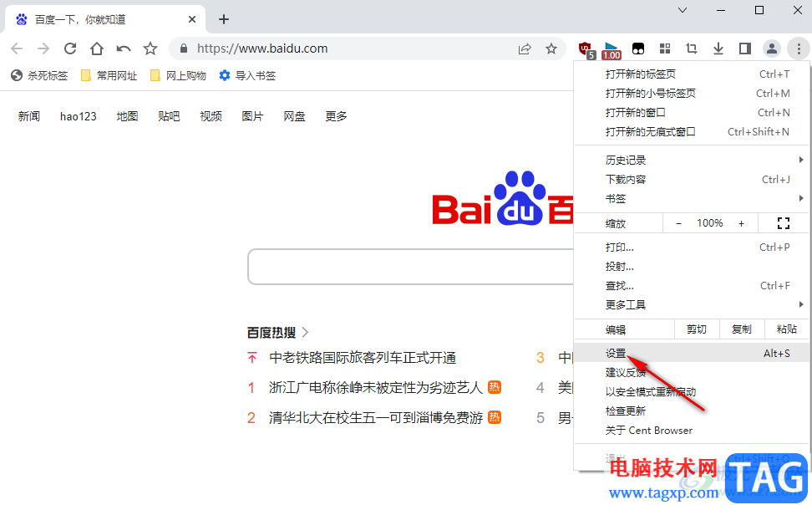Select menu item 打开新的标签页

(x=692, y=74)
